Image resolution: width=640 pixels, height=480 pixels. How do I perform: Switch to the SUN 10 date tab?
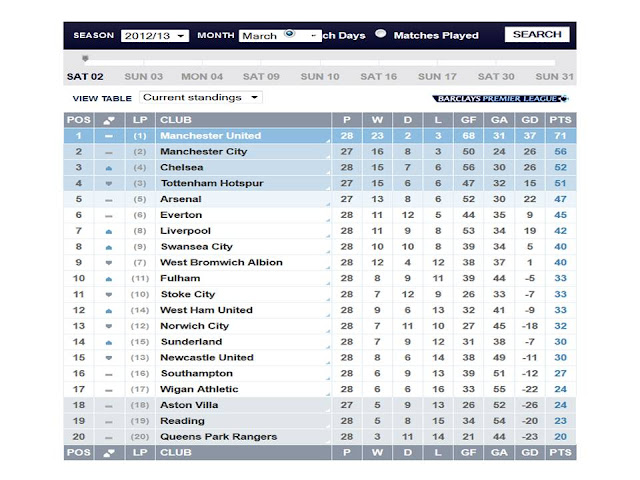pyautogui.click(x=320, y=76)
